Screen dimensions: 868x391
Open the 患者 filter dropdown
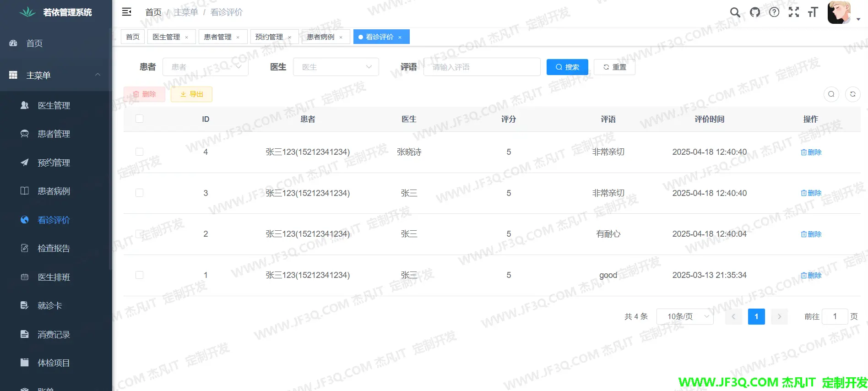[x=206, y=67]
